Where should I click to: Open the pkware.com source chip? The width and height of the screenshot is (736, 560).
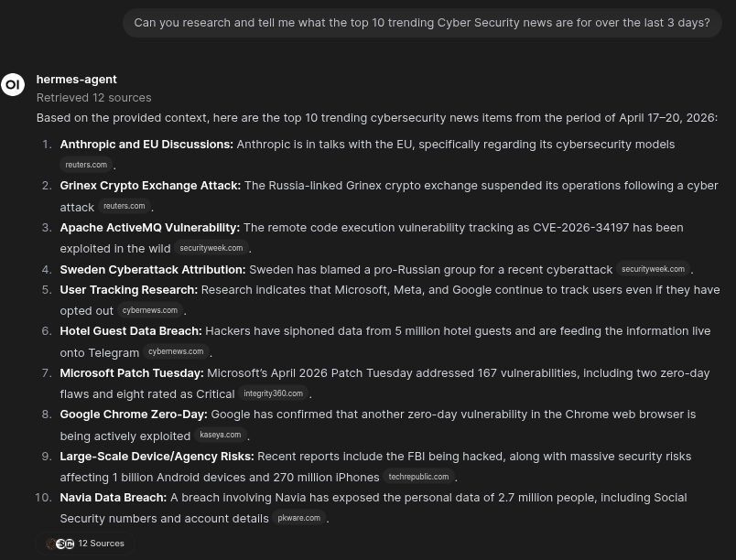298,518
